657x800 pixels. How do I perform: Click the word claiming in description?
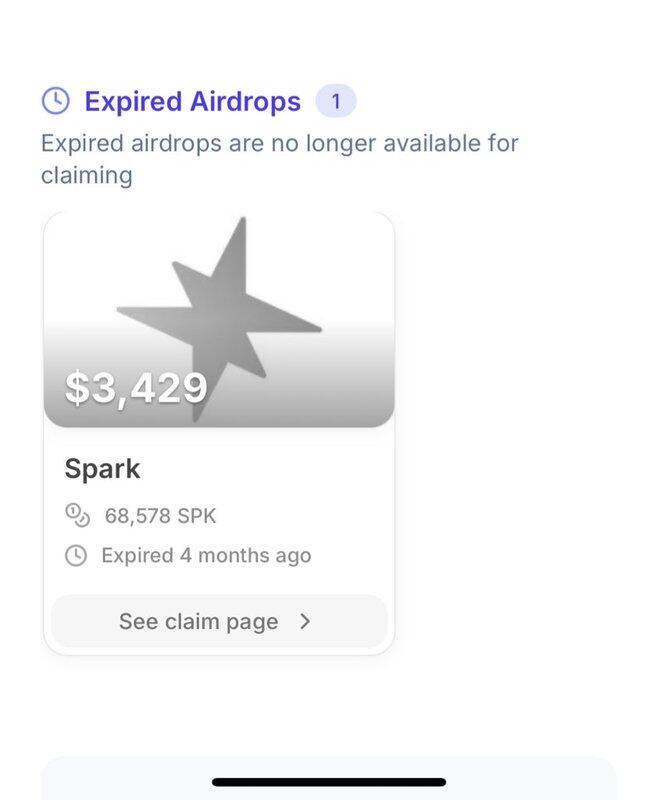86,175
